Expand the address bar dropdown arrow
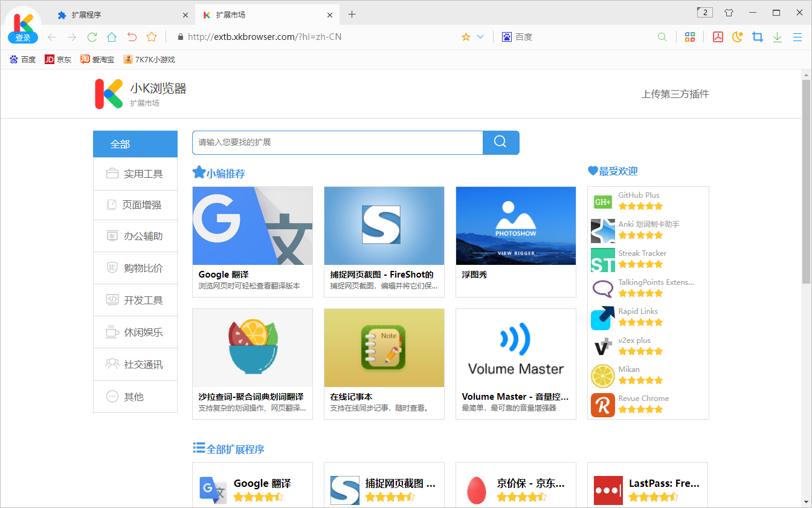This screenshot has width=812, height=508. pos(480,37)
